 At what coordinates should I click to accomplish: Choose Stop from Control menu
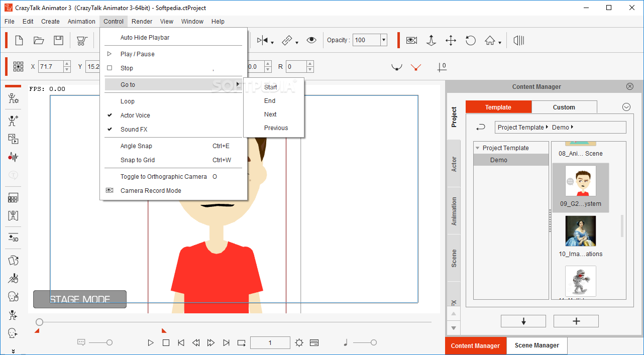tap(173, 68)
